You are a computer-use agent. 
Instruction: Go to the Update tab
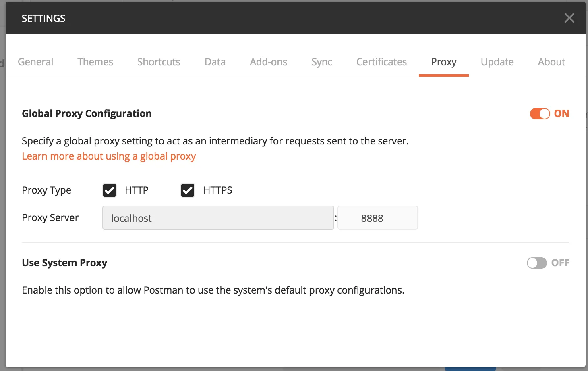click(497, 62)
